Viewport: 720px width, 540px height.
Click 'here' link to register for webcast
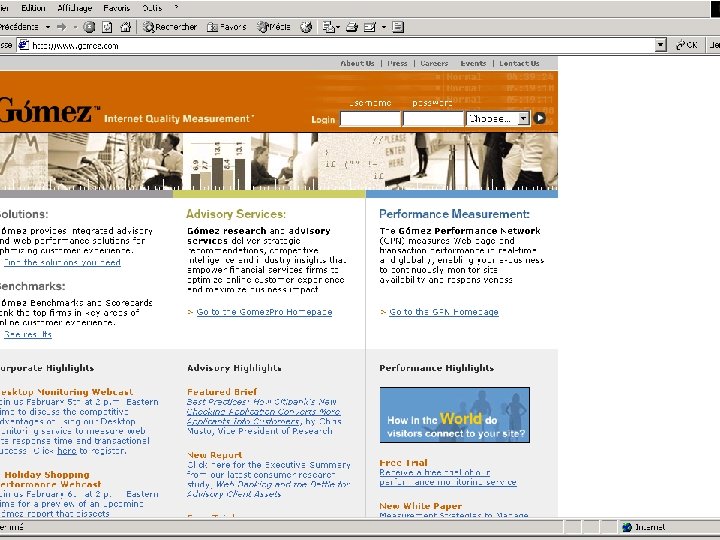[67, 451]
